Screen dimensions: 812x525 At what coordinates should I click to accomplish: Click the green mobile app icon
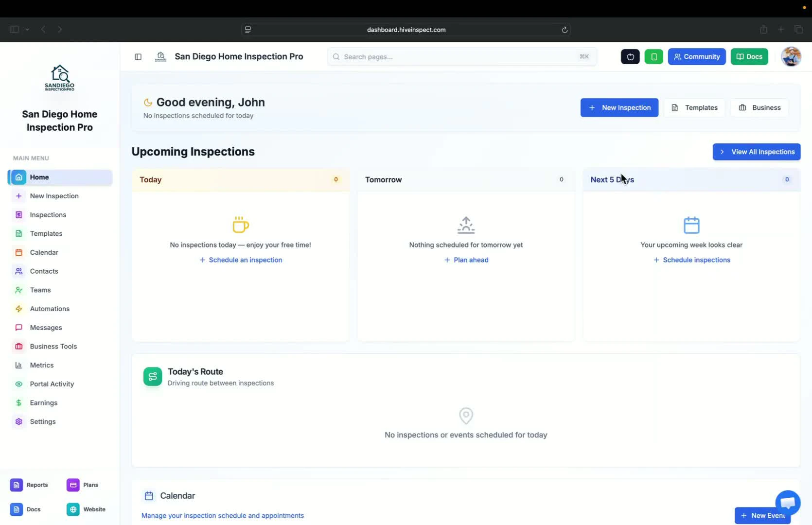coord(653,56)
